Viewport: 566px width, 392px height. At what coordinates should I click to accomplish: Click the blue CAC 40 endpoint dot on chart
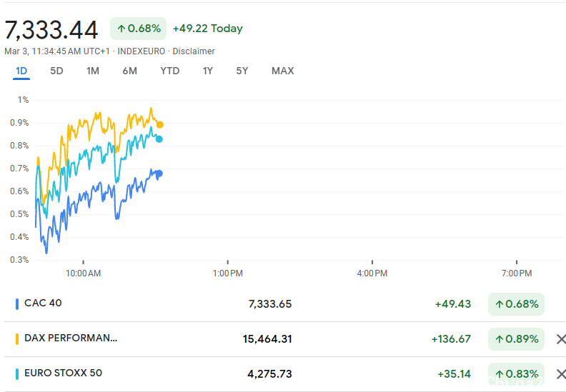point(159,174)
